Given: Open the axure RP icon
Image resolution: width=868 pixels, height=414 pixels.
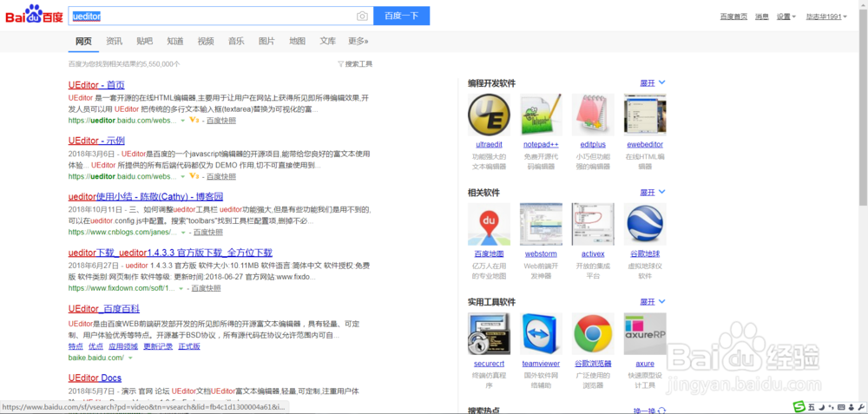Looking at the screenshot, I should click(x=645, y=334).
